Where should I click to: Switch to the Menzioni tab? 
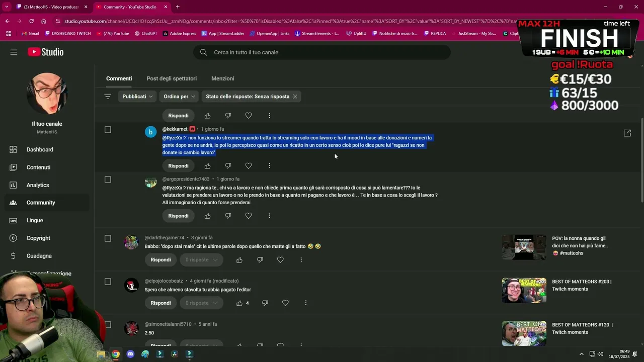[223, 78]
